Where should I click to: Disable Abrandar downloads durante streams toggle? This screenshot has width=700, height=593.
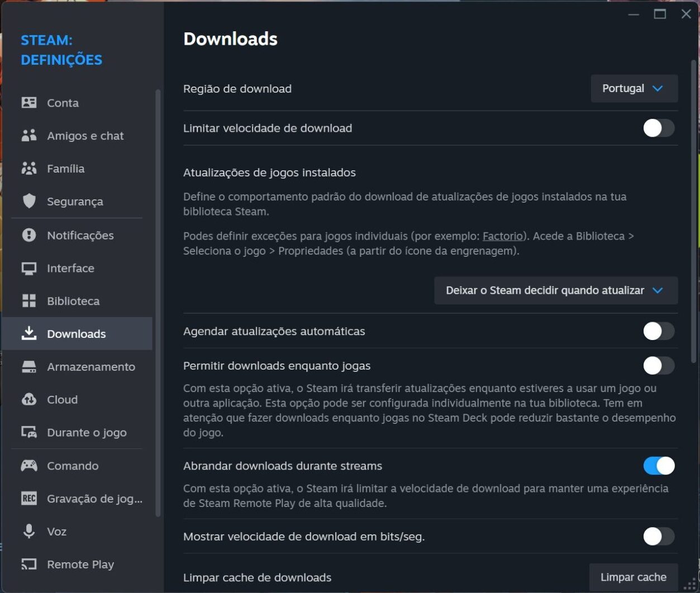tap(659, 466)
